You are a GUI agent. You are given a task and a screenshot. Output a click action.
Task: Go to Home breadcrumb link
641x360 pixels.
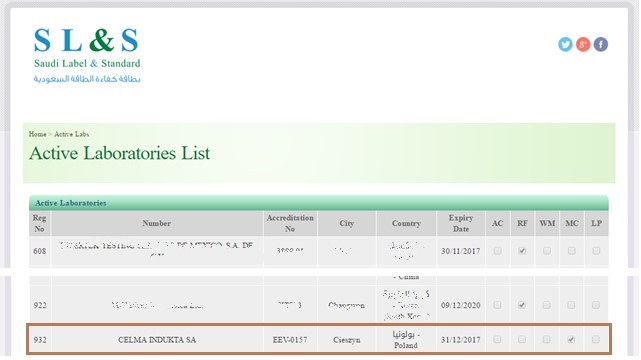pos(37,134)
